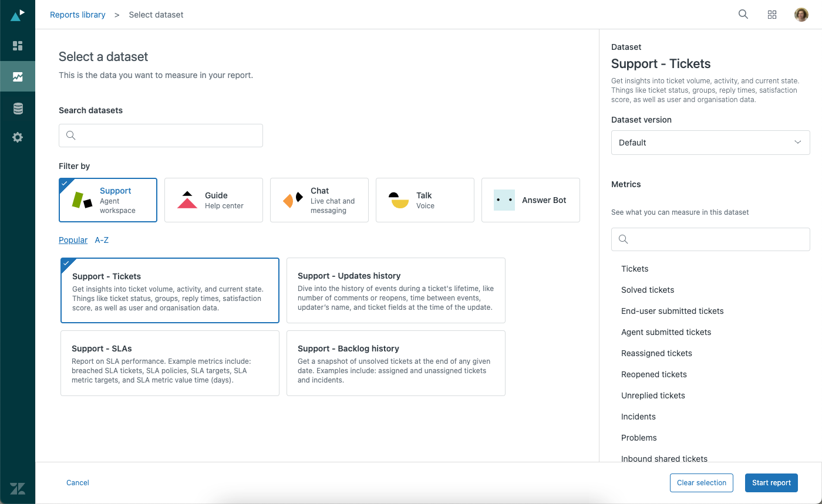Image resolution: width=822 pixels, height=504 pixels.
Task: Click the user avatar in the top right
Action: [x=801, y=14]
